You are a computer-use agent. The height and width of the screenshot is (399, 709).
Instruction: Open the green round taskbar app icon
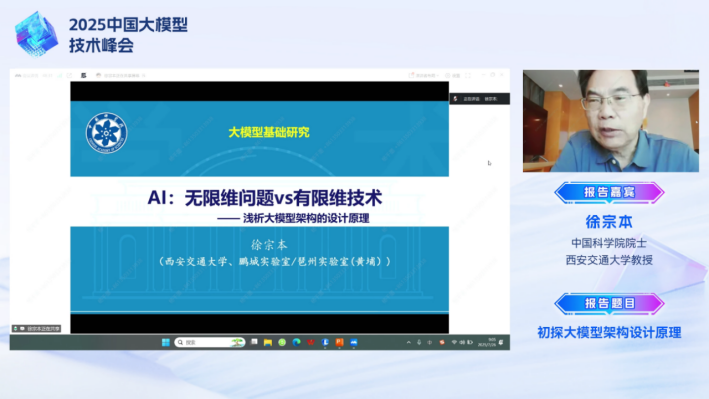click(x=282, y=342)
